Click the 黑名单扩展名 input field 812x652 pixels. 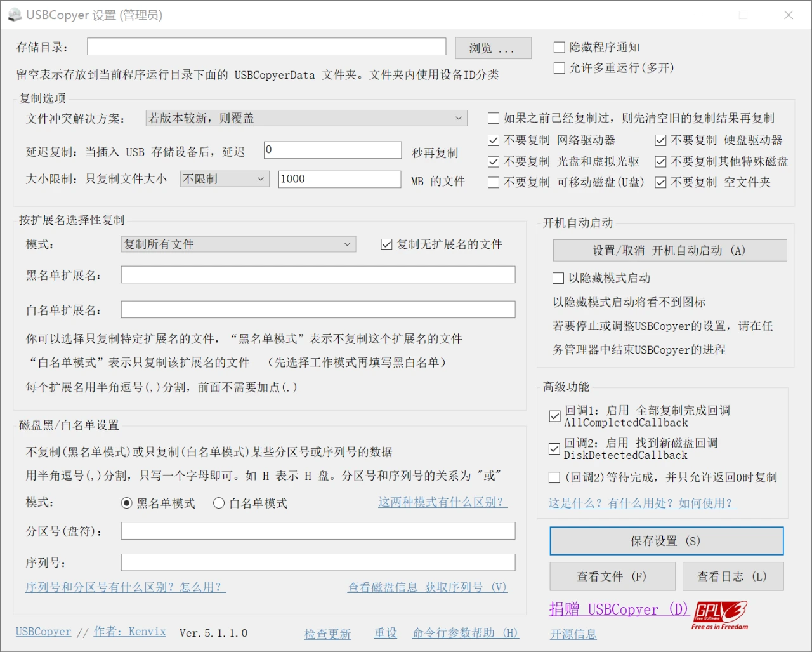[x=318, y=274]
